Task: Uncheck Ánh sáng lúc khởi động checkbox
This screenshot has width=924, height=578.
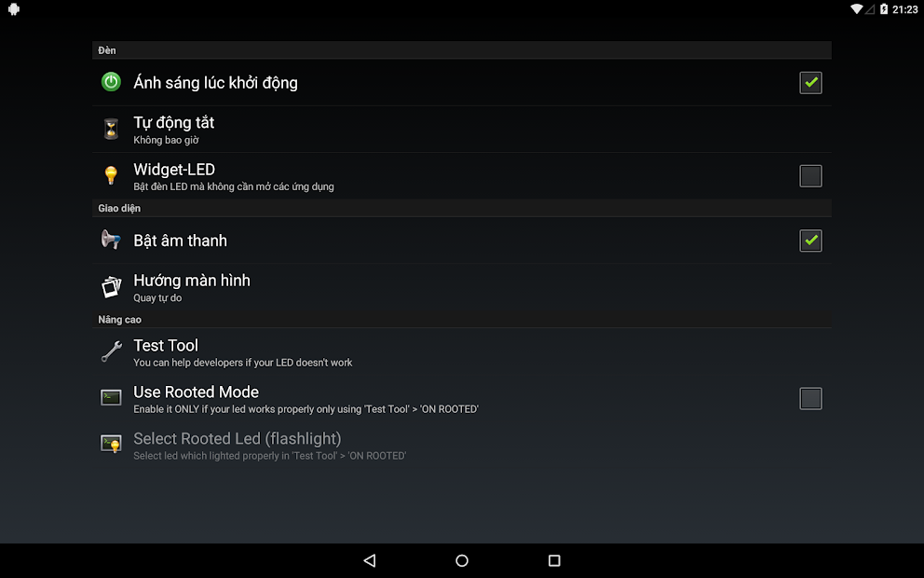Action: (810, 83)
